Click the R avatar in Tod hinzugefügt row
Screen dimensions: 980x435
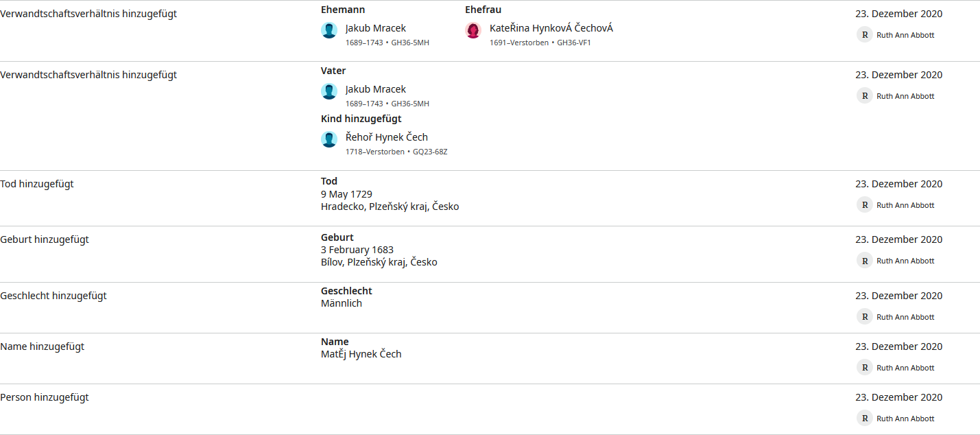(x=864, y=205)
